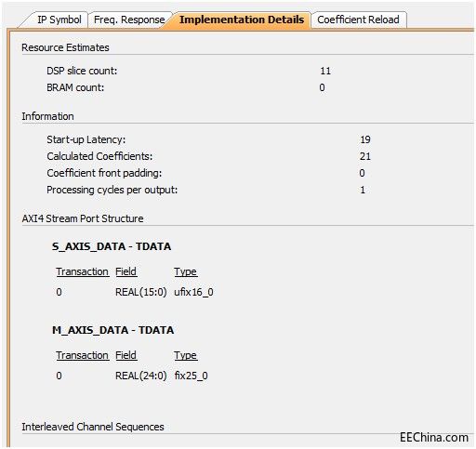This screenshot has height=449, width=476.
Task: Click the fix25_0 type value
Action: 191,376
